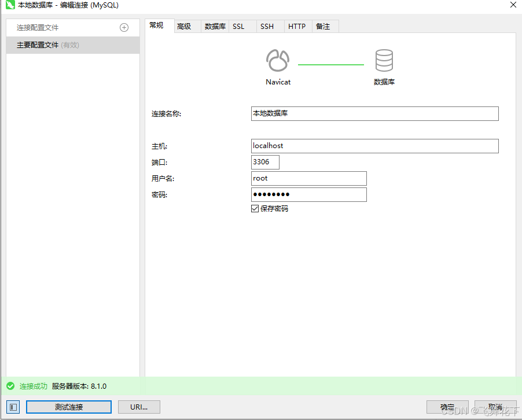Click the 密码 label
This screenshot has width=522, height=420.
159,195
